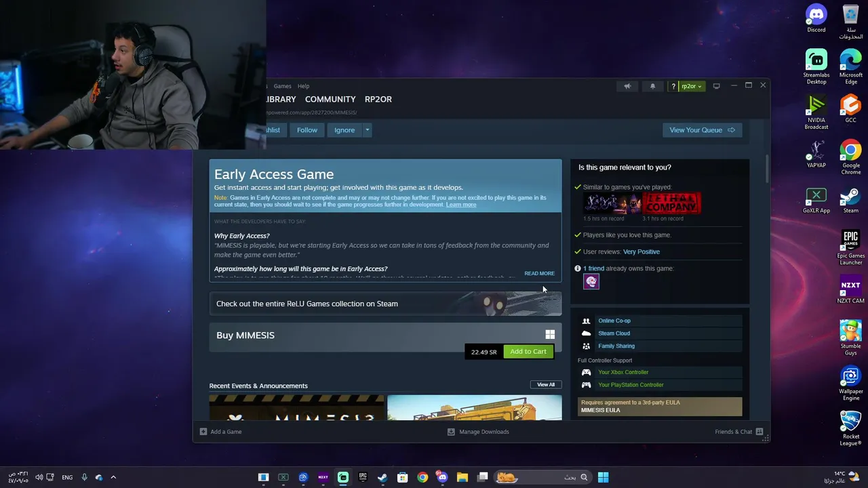868x488 pixels.
Task: Open NZXT CAM desktop shortcut
Action: click(851, 290)
